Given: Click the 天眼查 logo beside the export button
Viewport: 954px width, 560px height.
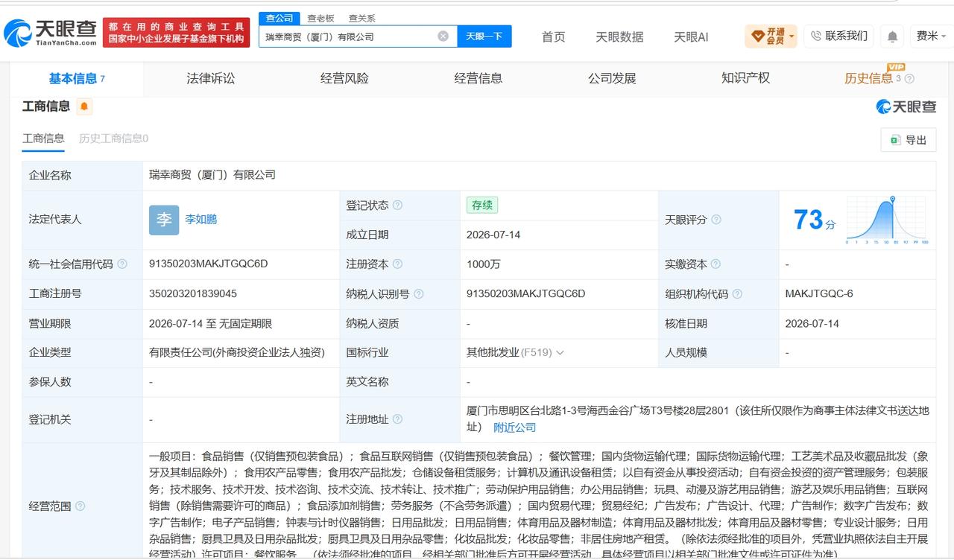Looking at the screenshot, I should tap(906, 106).
